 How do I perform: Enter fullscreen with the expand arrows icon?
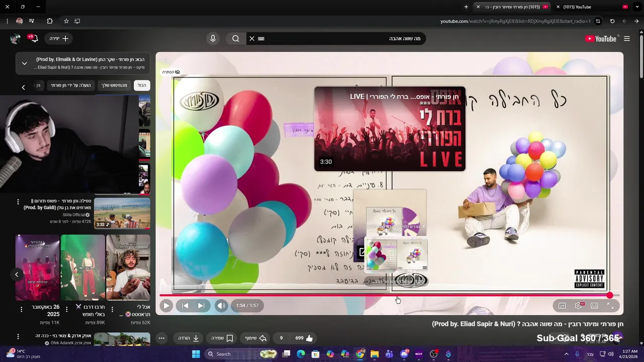pos(610,306)
